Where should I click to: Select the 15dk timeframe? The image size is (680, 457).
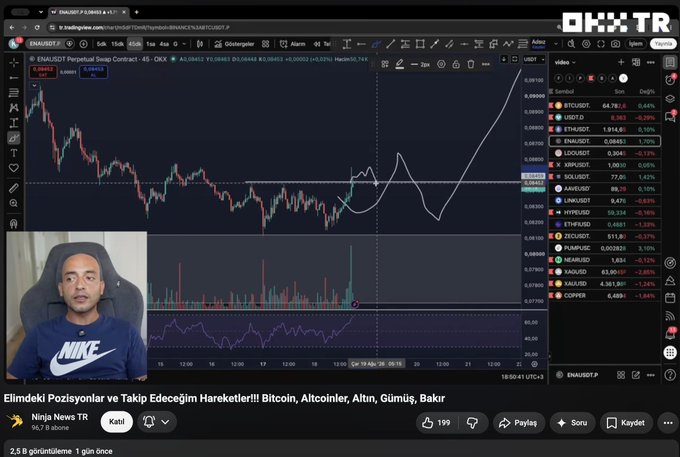point(118,44)
